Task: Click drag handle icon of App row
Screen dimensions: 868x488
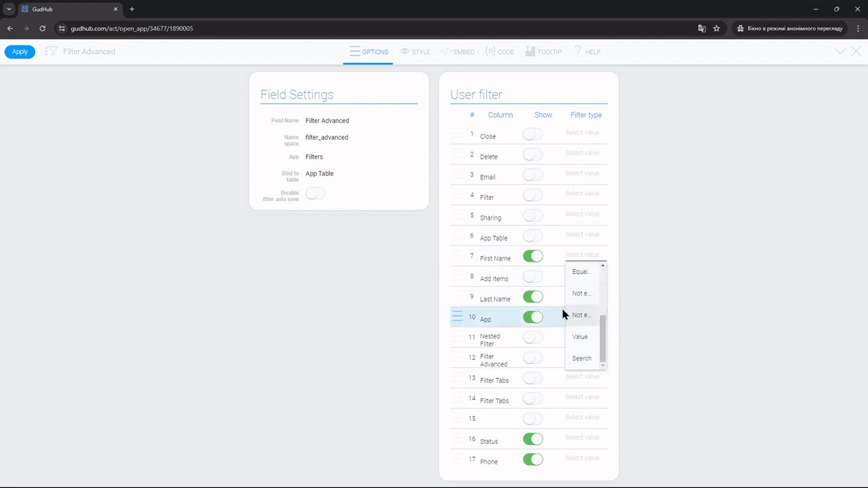Action: tap(457, 317)
